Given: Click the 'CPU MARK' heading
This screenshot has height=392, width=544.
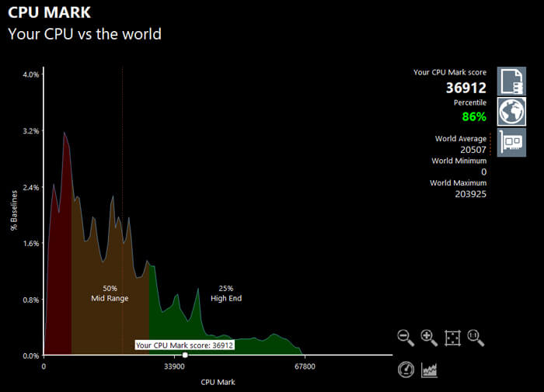Looking at the screenshot, I should [x=49, y=12].
